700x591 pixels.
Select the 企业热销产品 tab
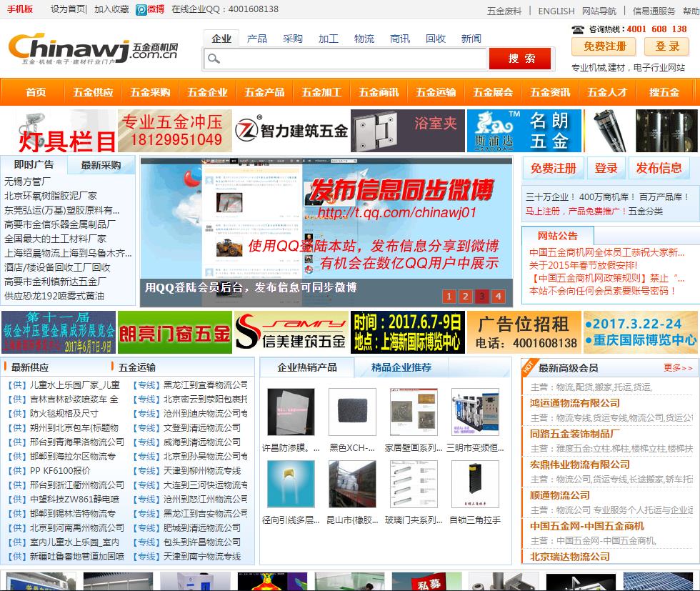click(x=307, y=367)
